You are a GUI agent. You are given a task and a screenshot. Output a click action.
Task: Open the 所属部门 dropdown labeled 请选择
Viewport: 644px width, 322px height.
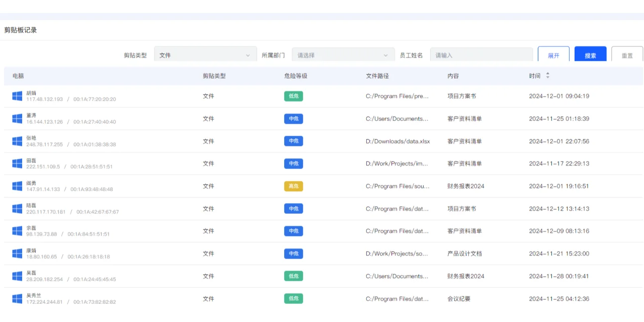click(343, 55)
